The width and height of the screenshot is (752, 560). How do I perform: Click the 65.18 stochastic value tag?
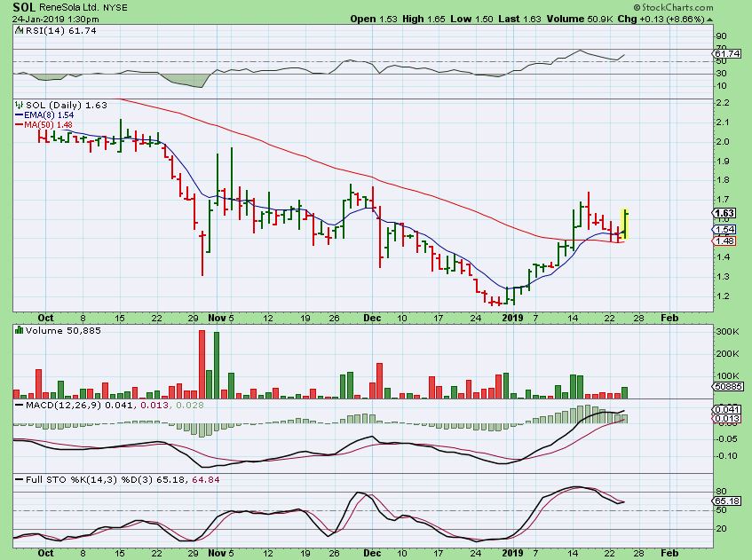(726, 501)
